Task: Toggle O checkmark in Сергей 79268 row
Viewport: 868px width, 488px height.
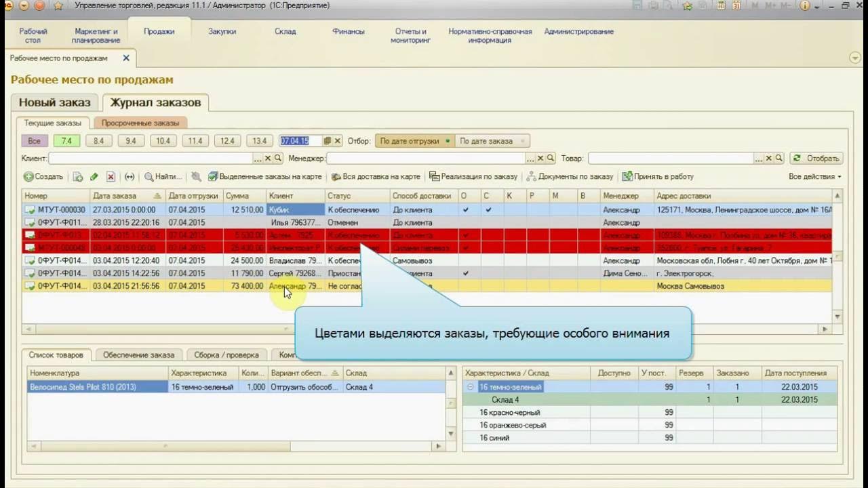Action: pos(465,273)
